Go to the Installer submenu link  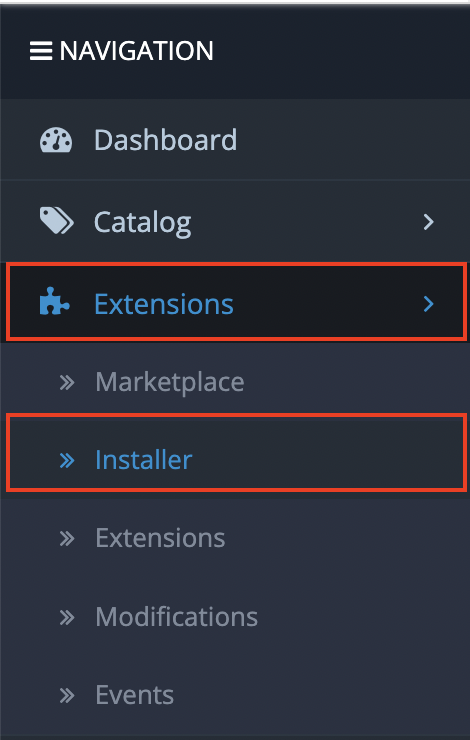(143, 460)
